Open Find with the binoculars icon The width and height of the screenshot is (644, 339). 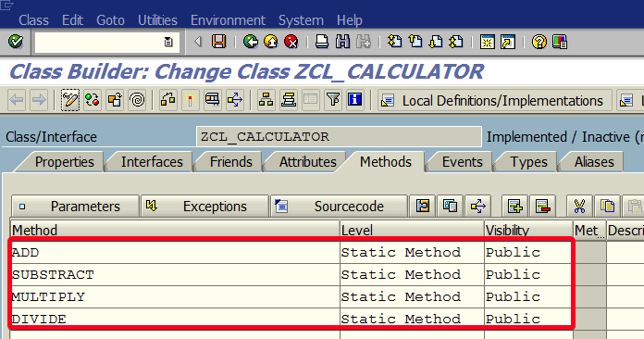pos(342,42)
